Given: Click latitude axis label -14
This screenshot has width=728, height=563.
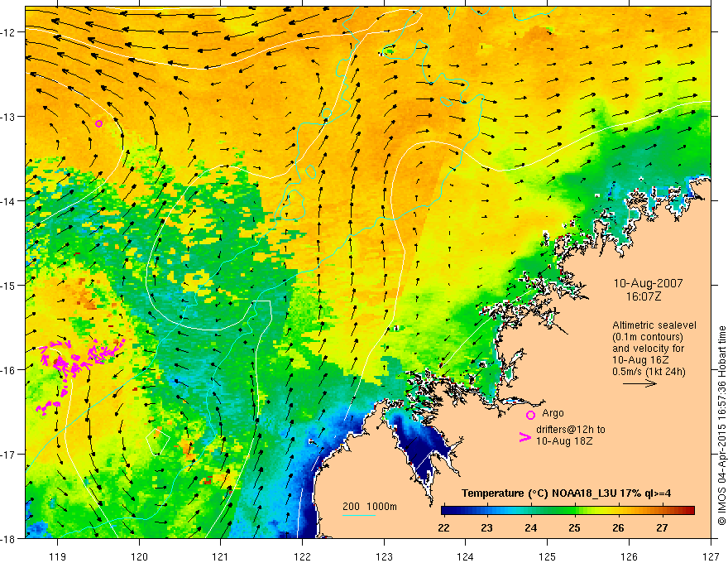Looking at the screenshot, I should [x=8, y=200].
